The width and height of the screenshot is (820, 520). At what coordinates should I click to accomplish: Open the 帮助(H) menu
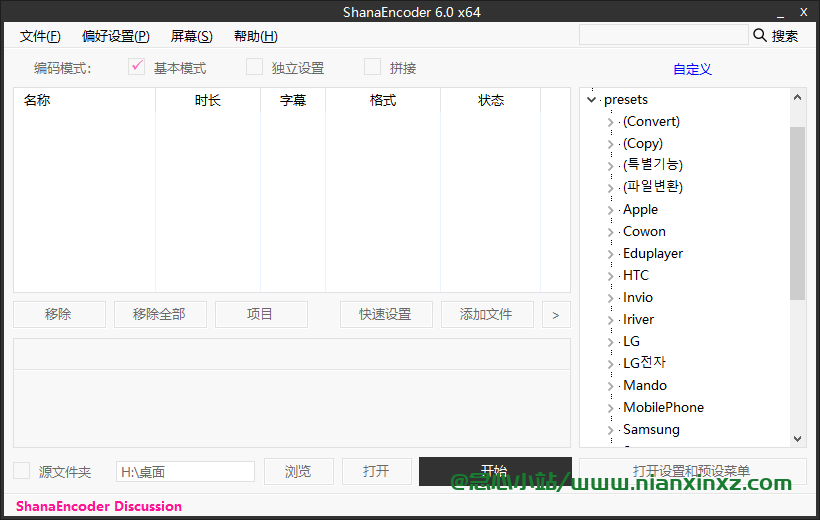pyautogui.click(x=255, y=36)
